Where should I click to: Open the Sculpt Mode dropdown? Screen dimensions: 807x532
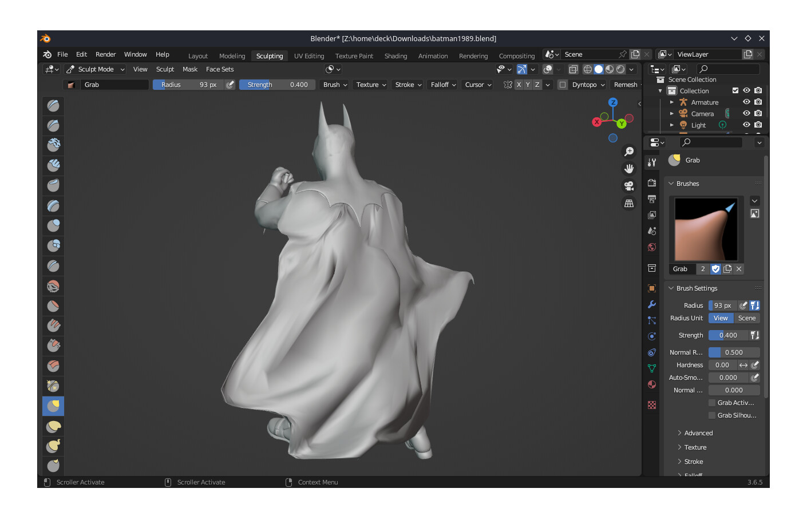pos(95,69)
